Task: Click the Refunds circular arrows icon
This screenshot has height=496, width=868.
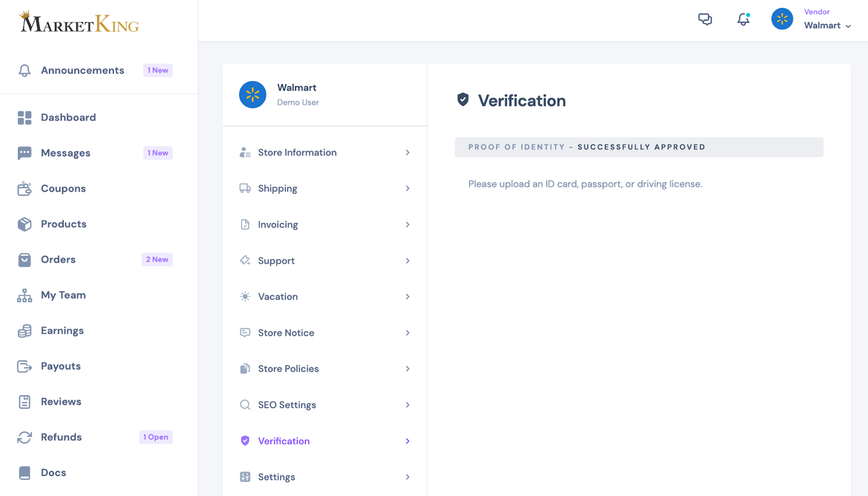Action: (24, 437)
